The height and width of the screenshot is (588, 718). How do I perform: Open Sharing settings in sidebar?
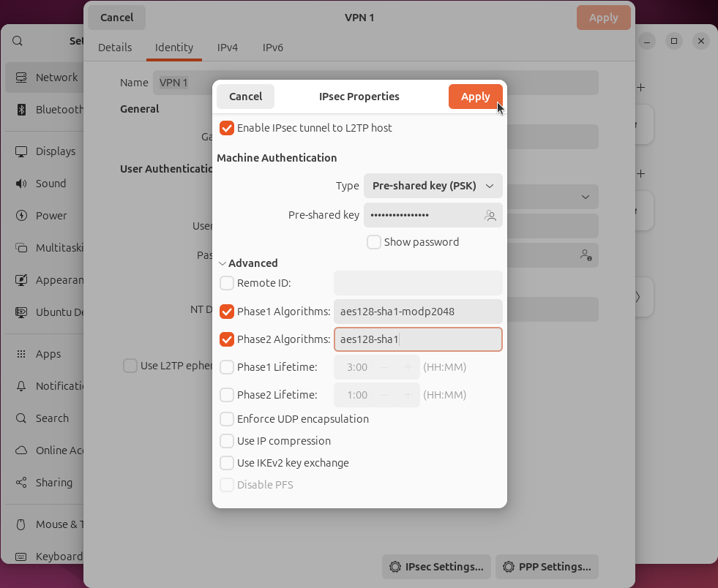[45, 483]
